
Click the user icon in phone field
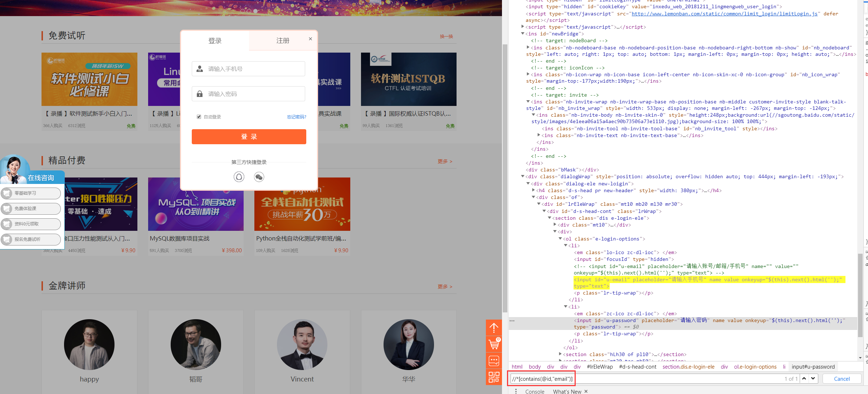[200, 69]
